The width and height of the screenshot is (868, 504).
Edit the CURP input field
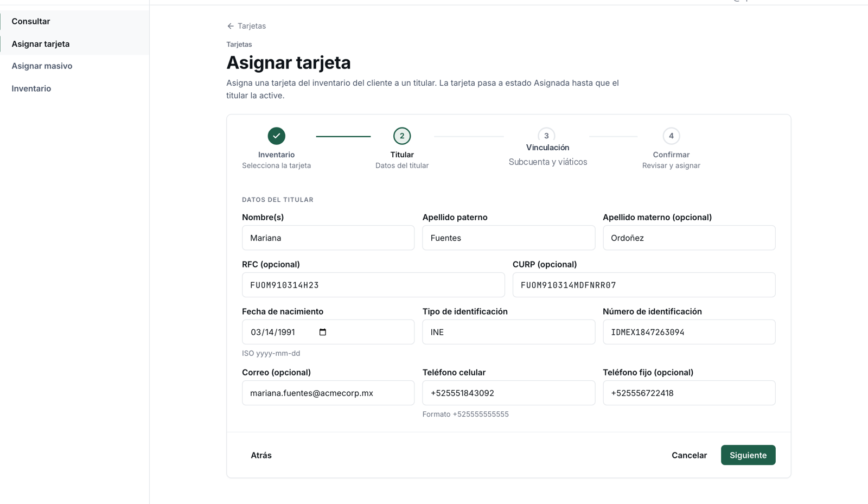644,285
